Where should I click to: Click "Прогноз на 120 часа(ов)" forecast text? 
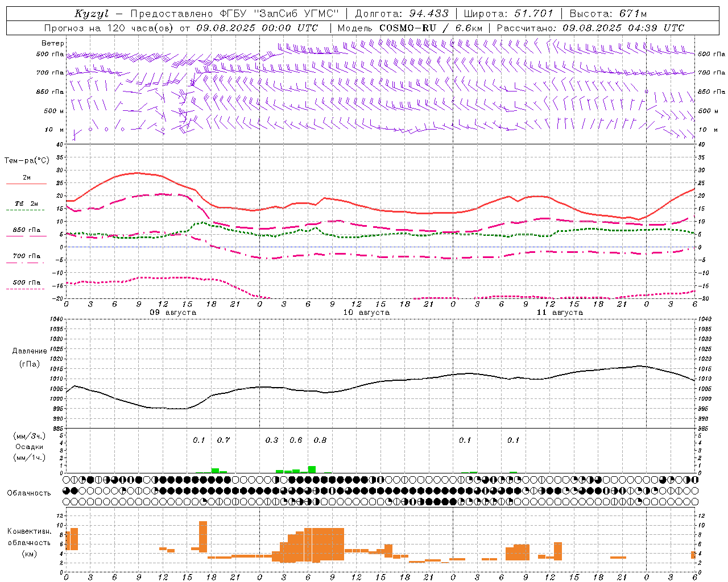pos(110,28)
